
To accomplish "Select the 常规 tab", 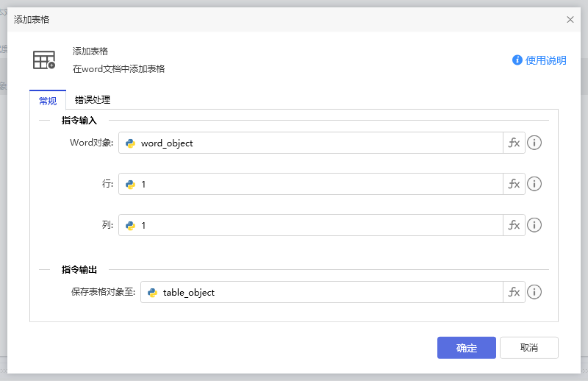I will click(x=48, y=101).
